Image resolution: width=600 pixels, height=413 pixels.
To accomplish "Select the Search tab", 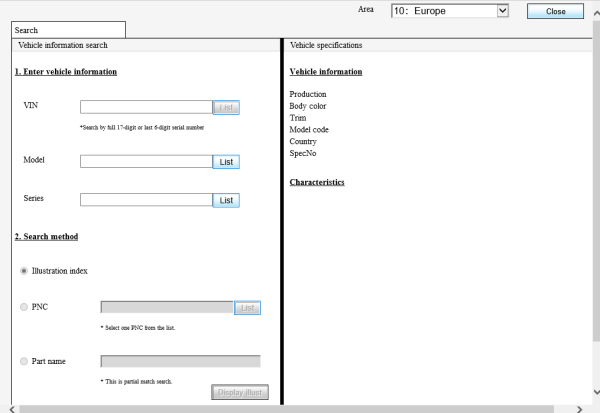I will point(68,30).
